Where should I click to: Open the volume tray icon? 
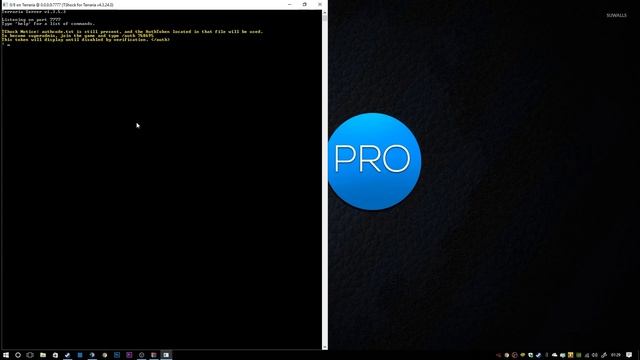(x=595, y=355)
